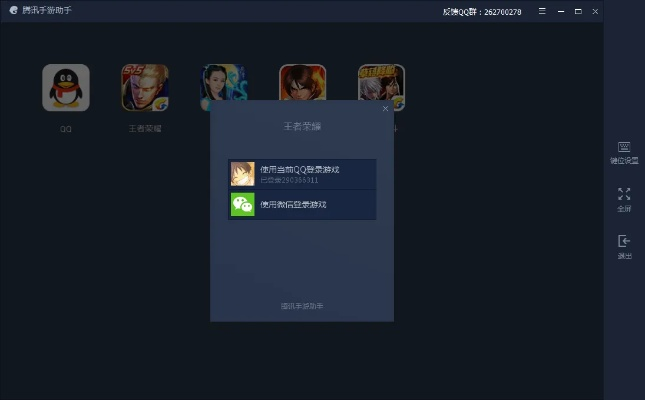Switch to fullscreen mode (全屏)
The width and height of the screenshot is (645, 400).
(x=624, y=200)
